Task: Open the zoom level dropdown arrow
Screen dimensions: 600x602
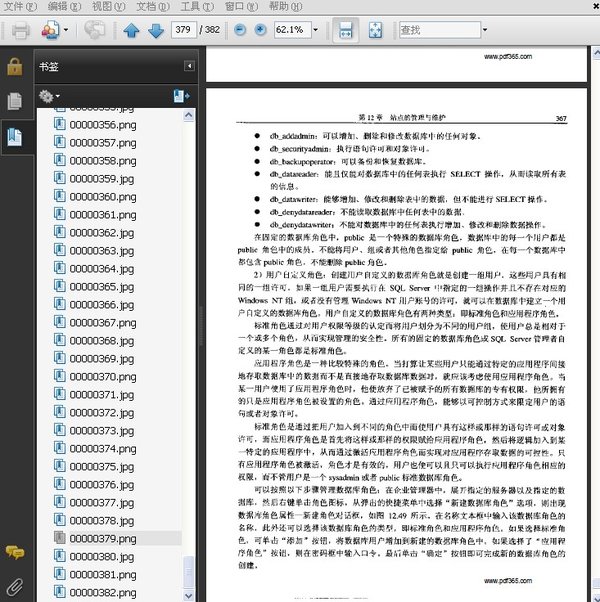Action: (x=316, y=30)
